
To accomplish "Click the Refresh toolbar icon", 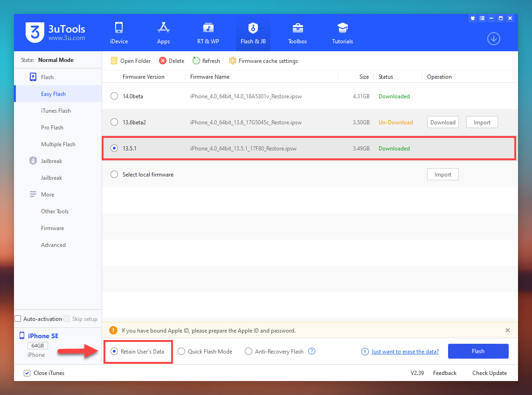I will tap(196, 61).
